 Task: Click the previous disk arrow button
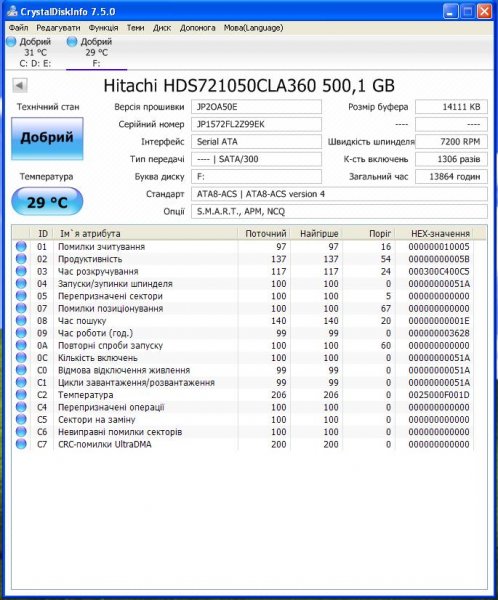click(x=20, y=85)
